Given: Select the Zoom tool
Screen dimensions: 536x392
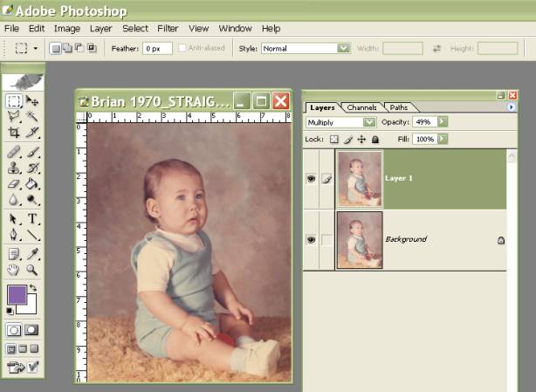Looking at the screenshot, I should point(32,270).
